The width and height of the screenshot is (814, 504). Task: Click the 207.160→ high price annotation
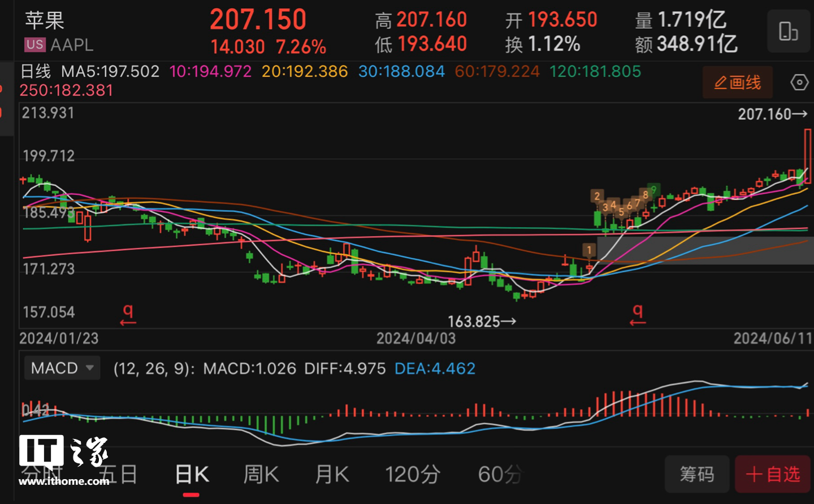click(773, 114)
